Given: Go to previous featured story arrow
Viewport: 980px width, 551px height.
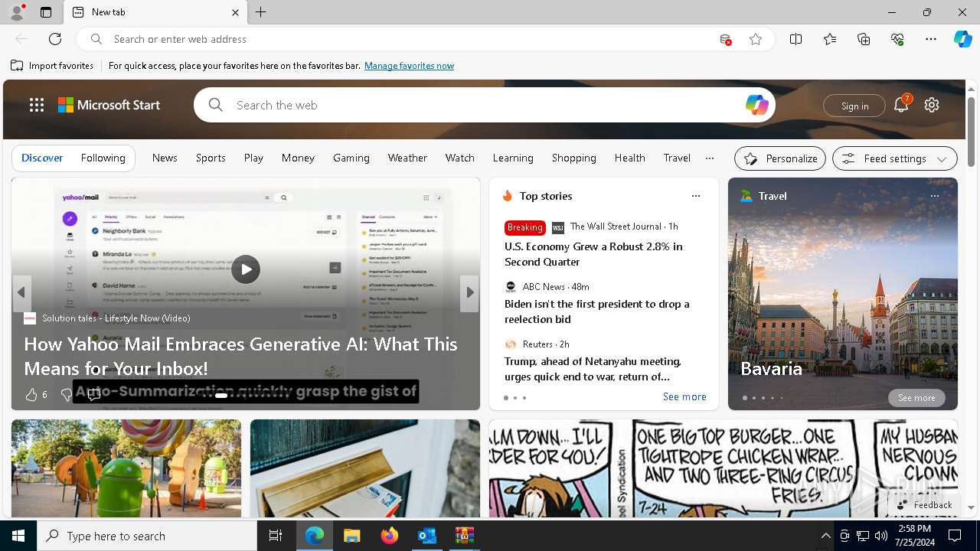Looking at the screenshot, I should click(x=21, y=292).
